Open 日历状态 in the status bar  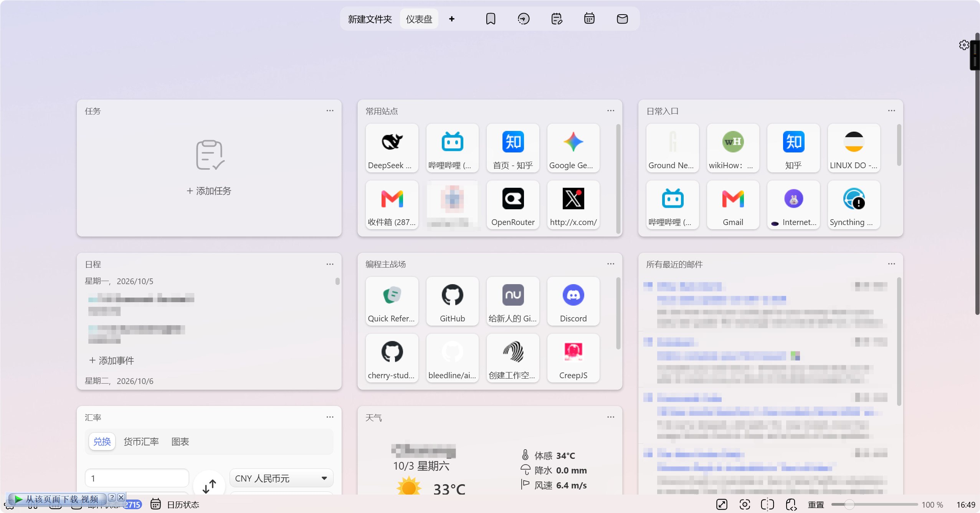click(175, 505)
